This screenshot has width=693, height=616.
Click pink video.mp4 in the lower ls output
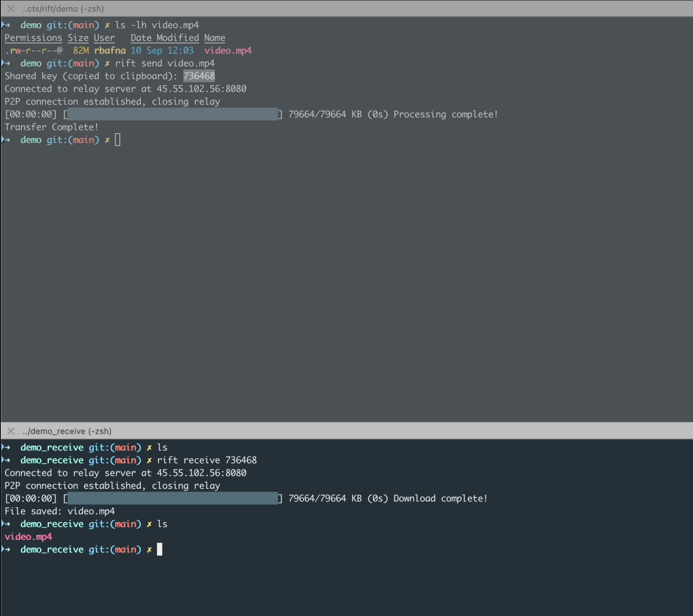point(28,537)
